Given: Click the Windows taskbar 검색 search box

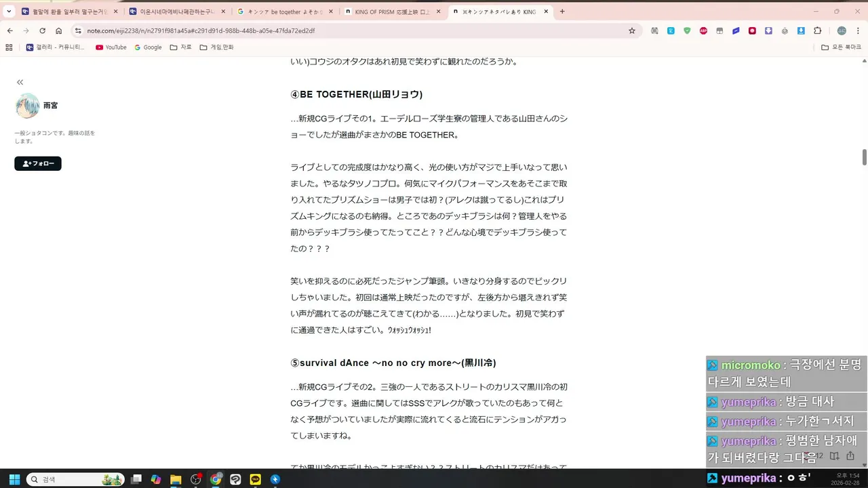Looking at the screenshot, I should 75,479.
